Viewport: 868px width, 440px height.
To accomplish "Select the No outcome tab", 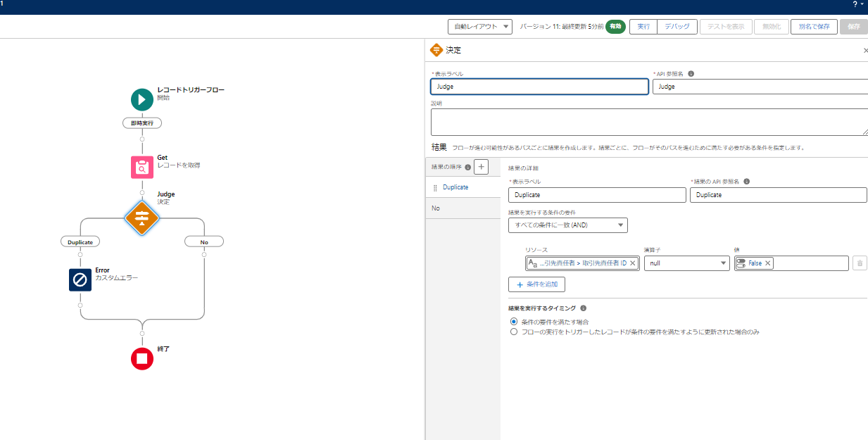I will (463, 208).
